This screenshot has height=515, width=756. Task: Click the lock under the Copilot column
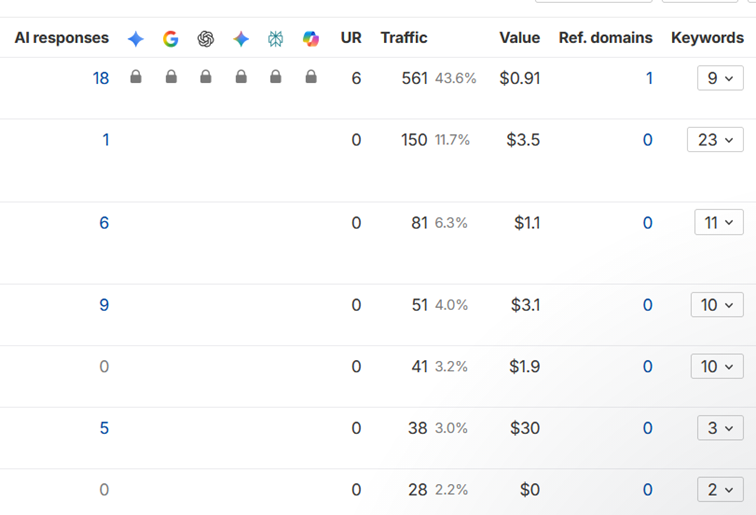click(311, 76)
